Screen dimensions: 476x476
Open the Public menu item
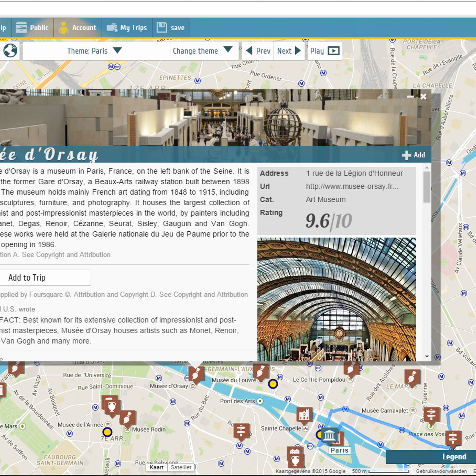(x=33, y=28)
